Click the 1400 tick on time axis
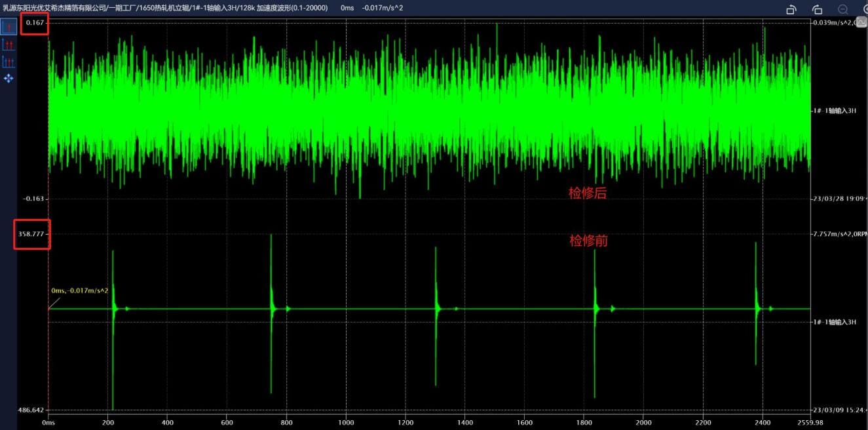The image size is (868, 430). (465, 423)
